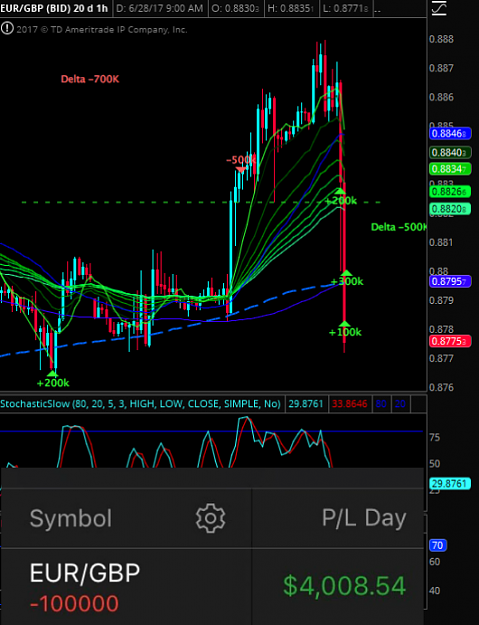Click the 0.8826 green price bubble

450,192
